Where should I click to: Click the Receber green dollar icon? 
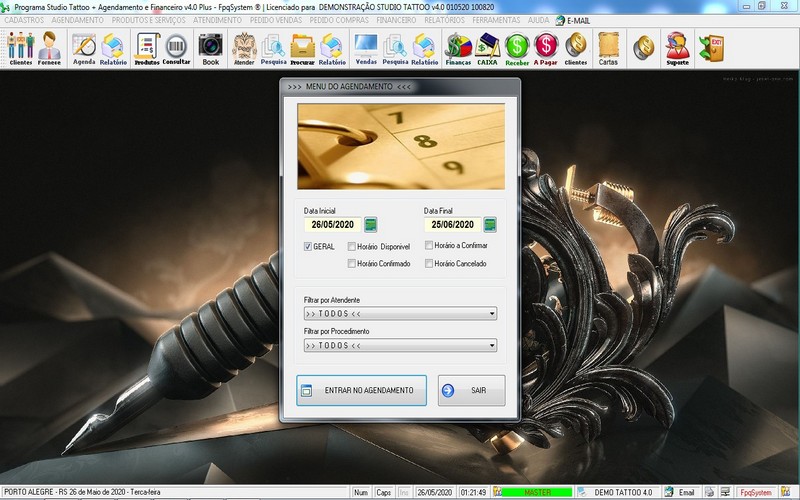[x=517, y=47]
